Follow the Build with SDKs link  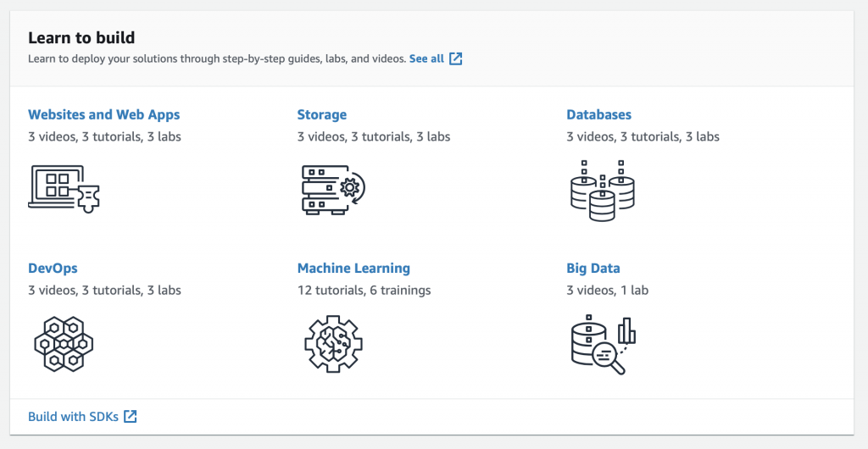point(73,416)
